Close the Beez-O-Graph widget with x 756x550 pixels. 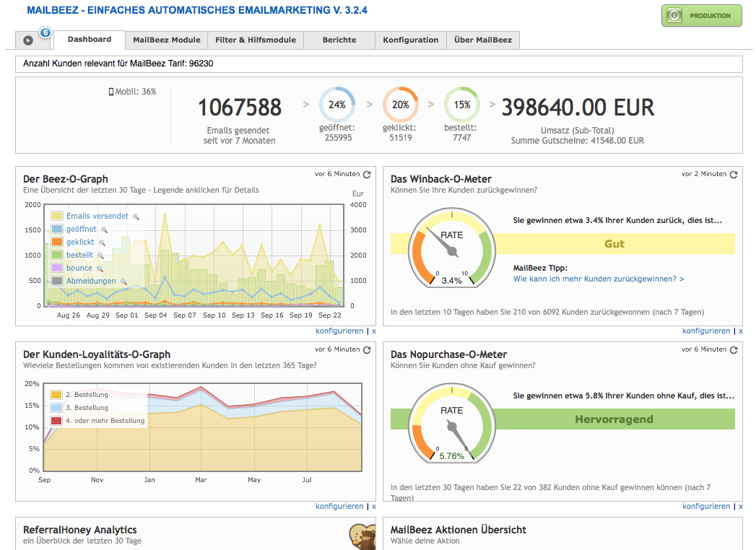pos(373,331)
